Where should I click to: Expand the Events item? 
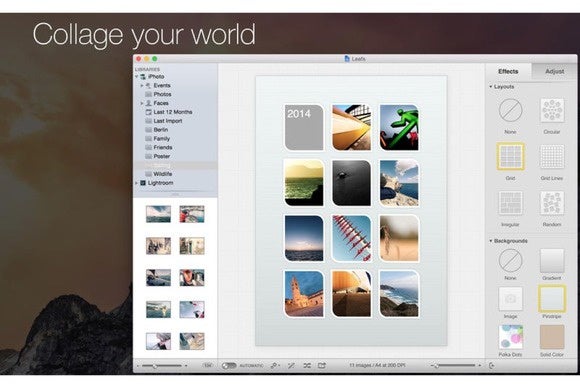point(142,85)
